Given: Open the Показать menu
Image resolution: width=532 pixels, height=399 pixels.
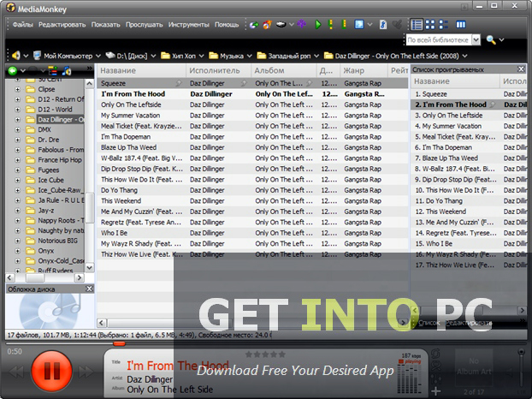Looking at the screenshot, I should (x=105, y=25).
